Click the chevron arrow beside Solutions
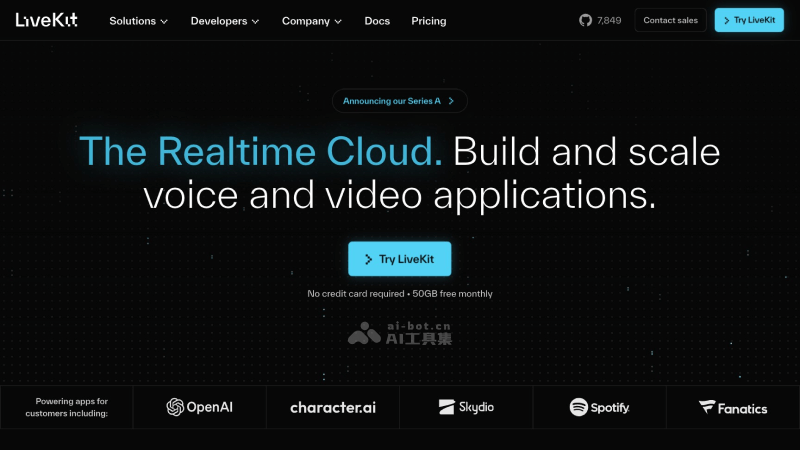The image size is (800, 450). [164, 21]
